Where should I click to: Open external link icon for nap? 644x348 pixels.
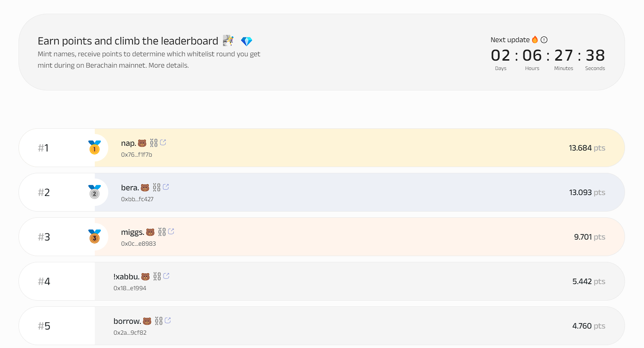[x=163, y=143]
